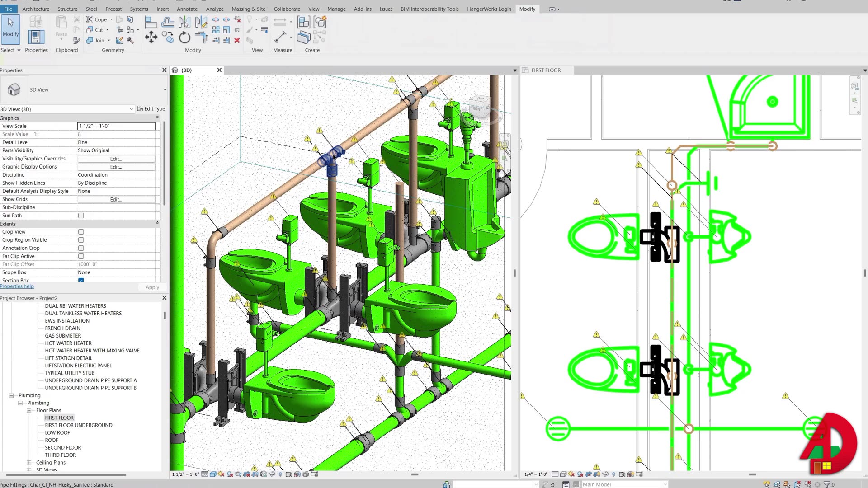Check the Crop View option
This screenshot has height=488, width=868.
coord(81,231)
